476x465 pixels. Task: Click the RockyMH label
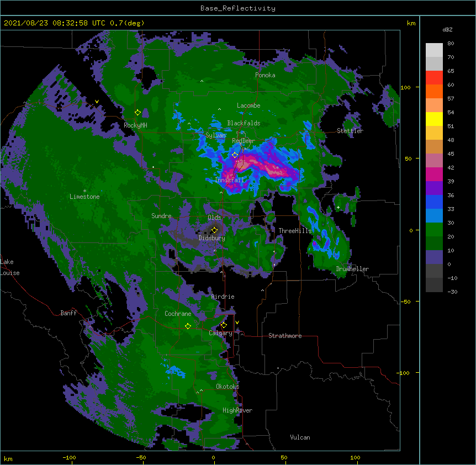(x=135, y=125)
